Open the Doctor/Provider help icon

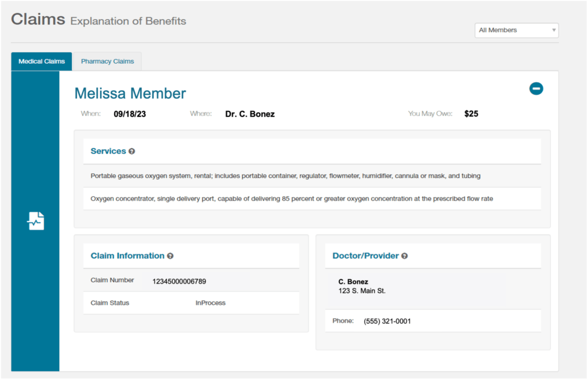point(404,255)
